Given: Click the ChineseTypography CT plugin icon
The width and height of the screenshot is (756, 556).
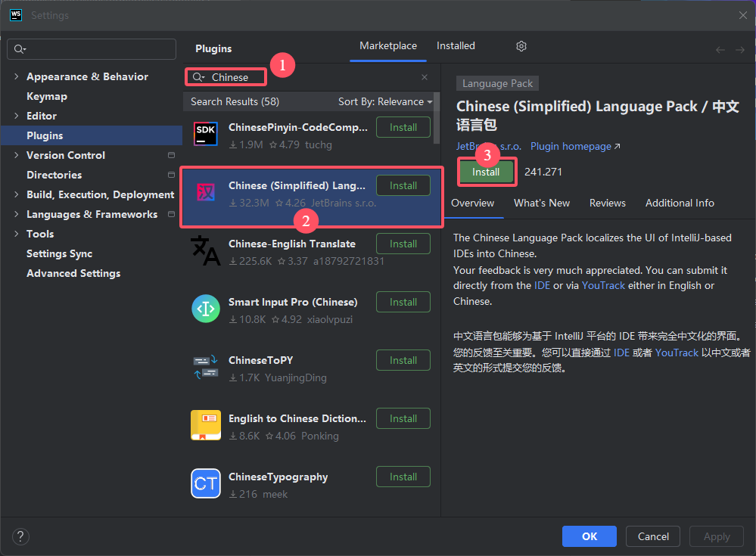Looking at the screenshot, I should 206,483.
